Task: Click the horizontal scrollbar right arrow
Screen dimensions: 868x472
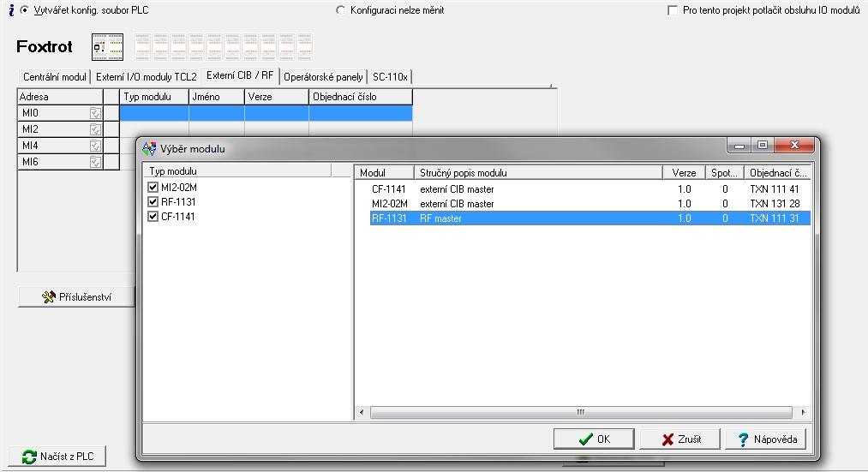Action: click(x=803, y=412)
